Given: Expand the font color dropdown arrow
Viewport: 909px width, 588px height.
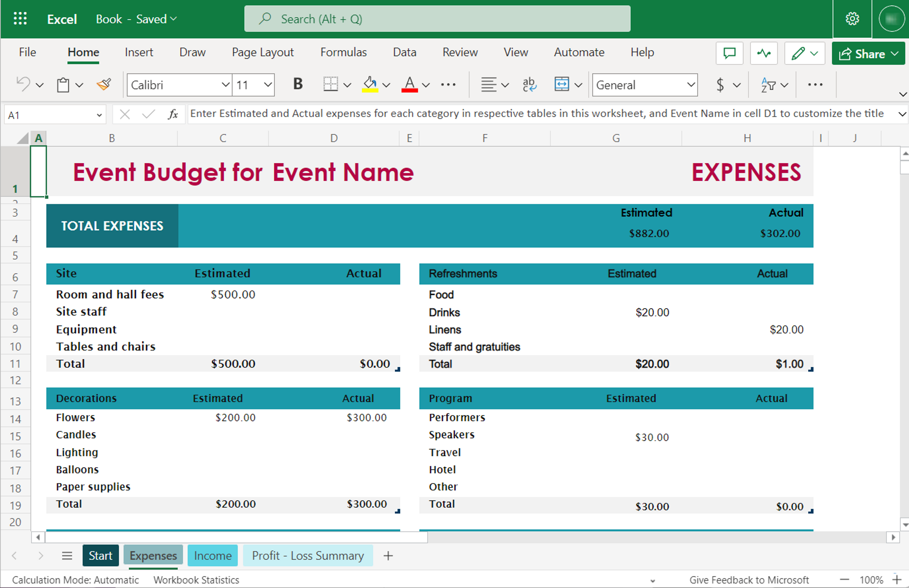Looking at the screenshot, I should 426,85.
